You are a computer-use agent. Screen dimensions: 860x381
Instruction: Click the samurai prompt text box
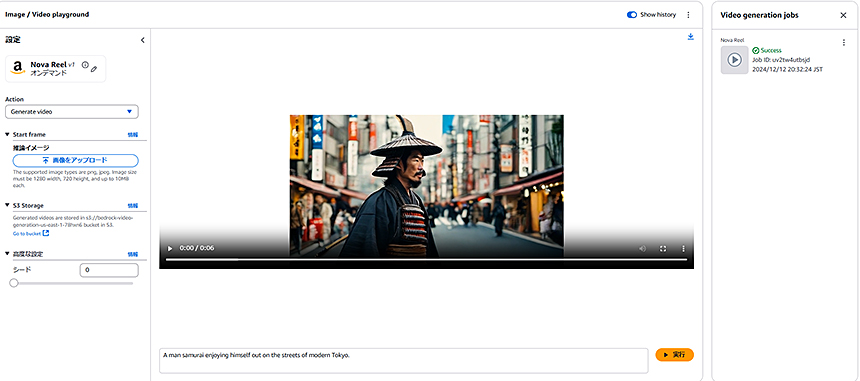point(404,360)
